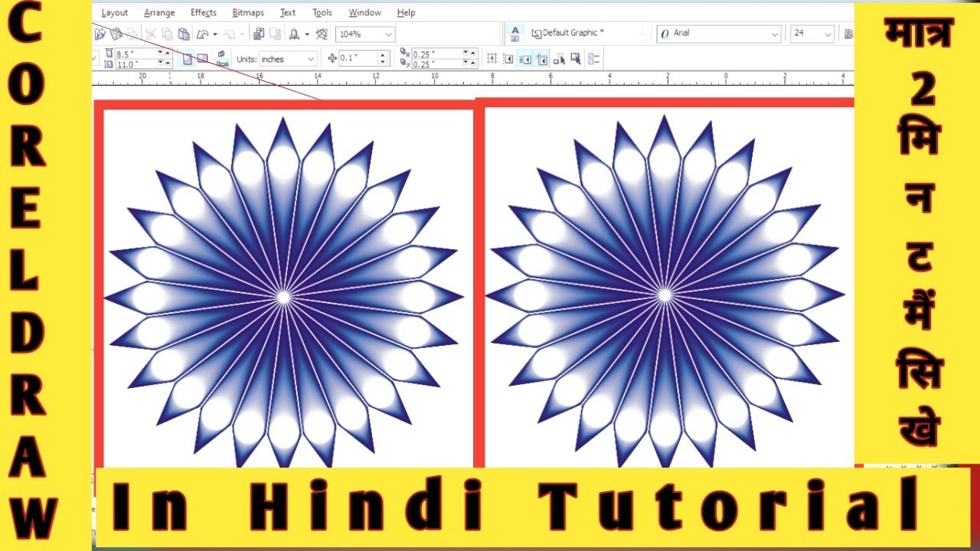Click the Application launcher icon

(294, 34)
